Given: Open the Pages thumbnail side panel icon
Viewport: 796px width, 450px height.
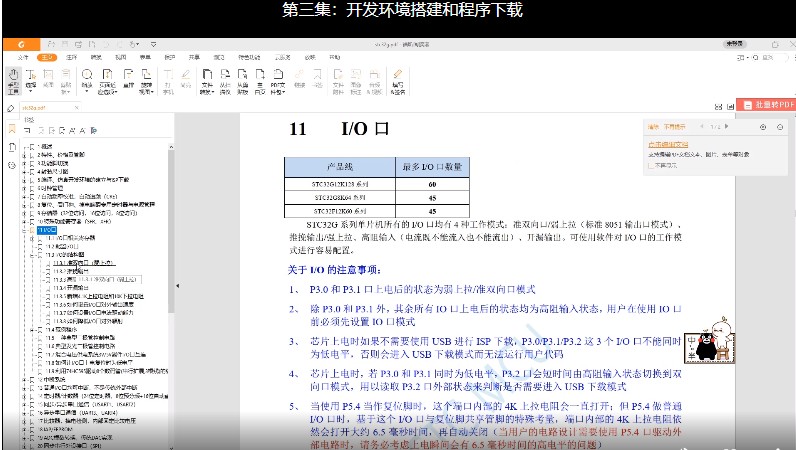Looking at the screenshot, I should coord(12,147).
